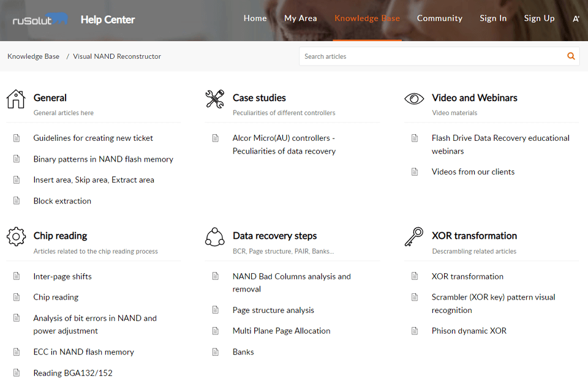Open the Block extraction article
Viewport: 588px width, 392px height.
click(62, 201)
